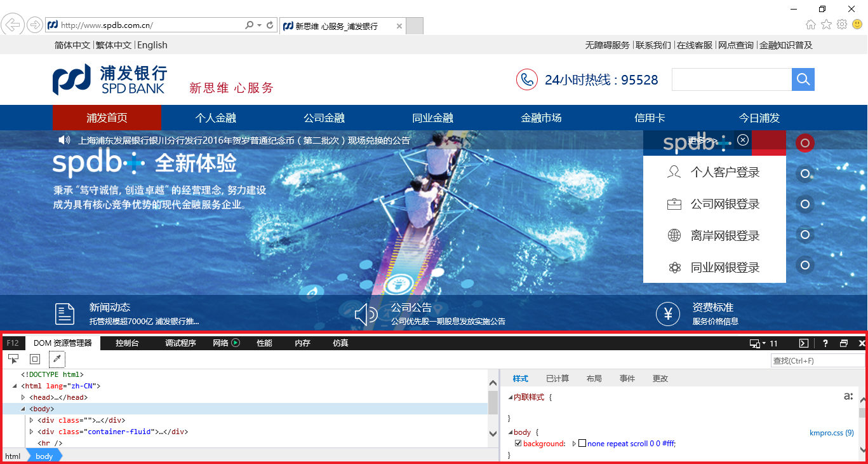Select the color picker eyedropper tool
This screenshot has width=868, height=464.
point(57,359)
